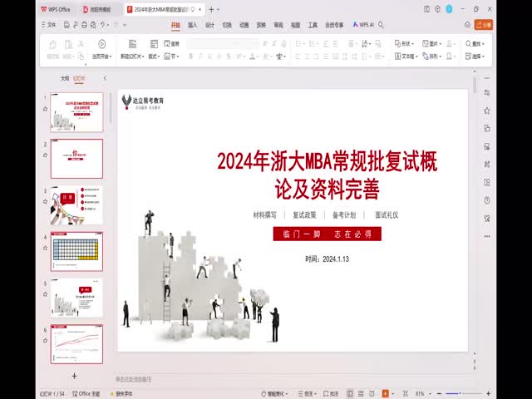This screenshot has height=399, width=532.
Task: Open WPS AI assistant
Action: pyautogui.click(x=363, y=25)
